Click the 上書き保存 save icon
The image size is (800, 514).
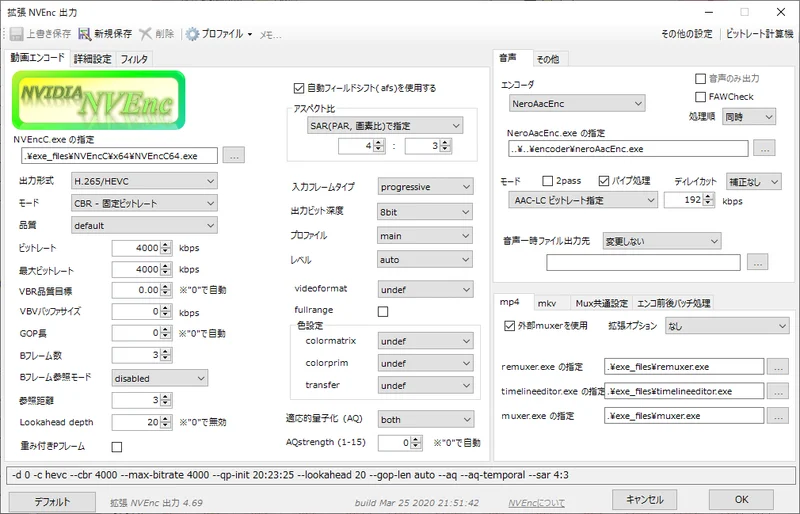[17, 34]
